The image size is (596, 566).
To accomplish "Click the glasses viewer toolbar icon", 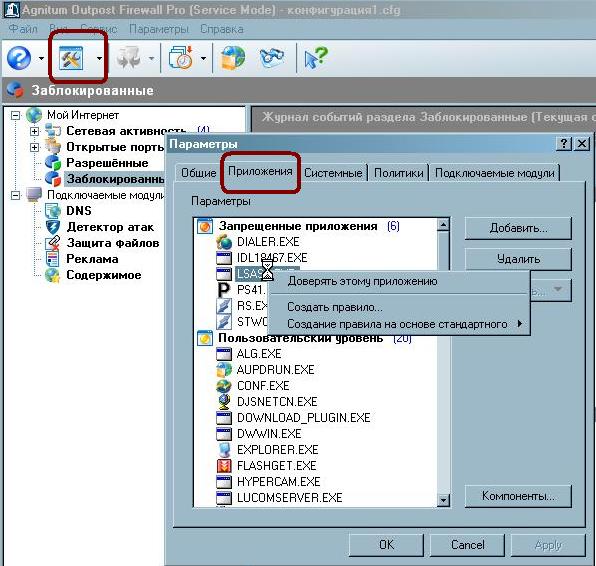I will pyautogui.click(x=271, y=57).
